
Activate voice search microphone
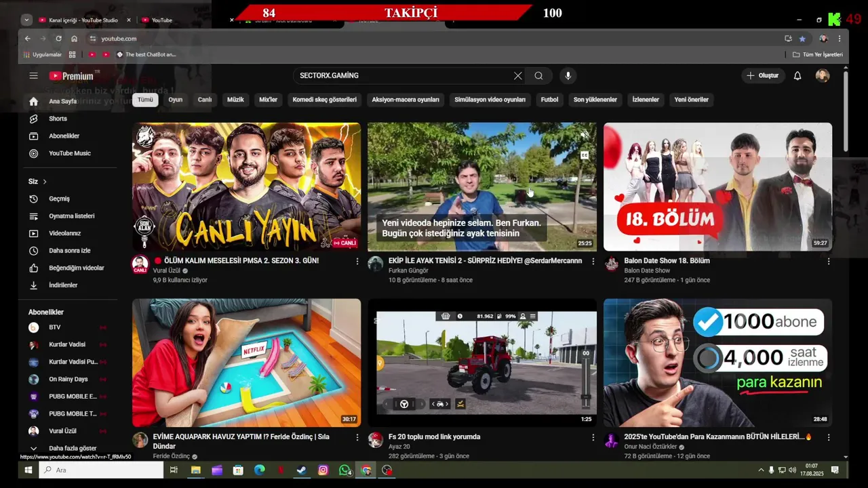tap(568, 76)
